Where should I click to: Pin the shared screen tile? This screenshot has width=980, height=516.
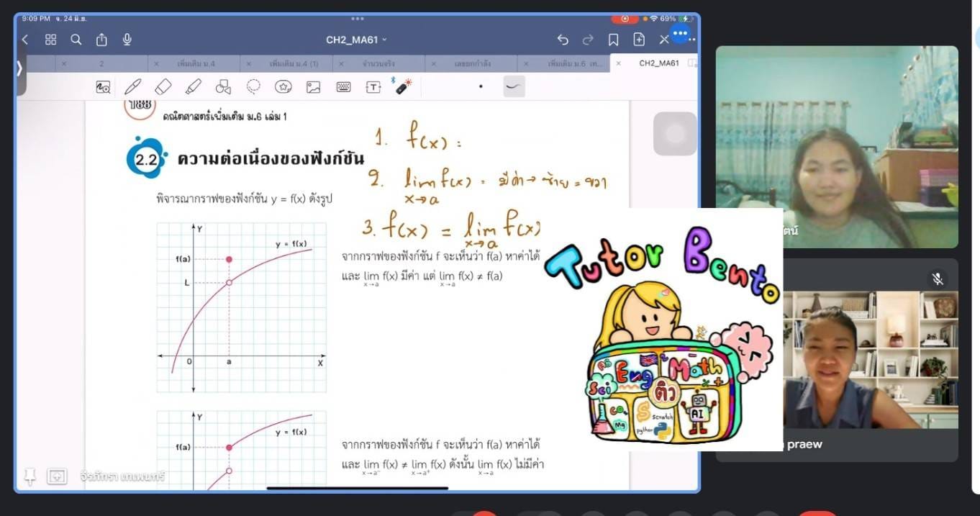click(x=30, y=476)
